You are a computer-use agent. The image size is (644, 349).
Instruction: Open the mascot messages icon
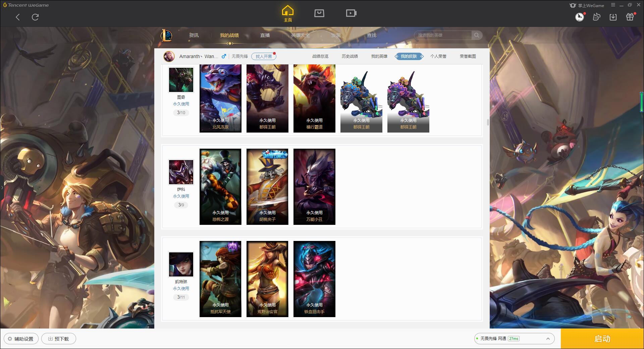(x=596, y=17)
